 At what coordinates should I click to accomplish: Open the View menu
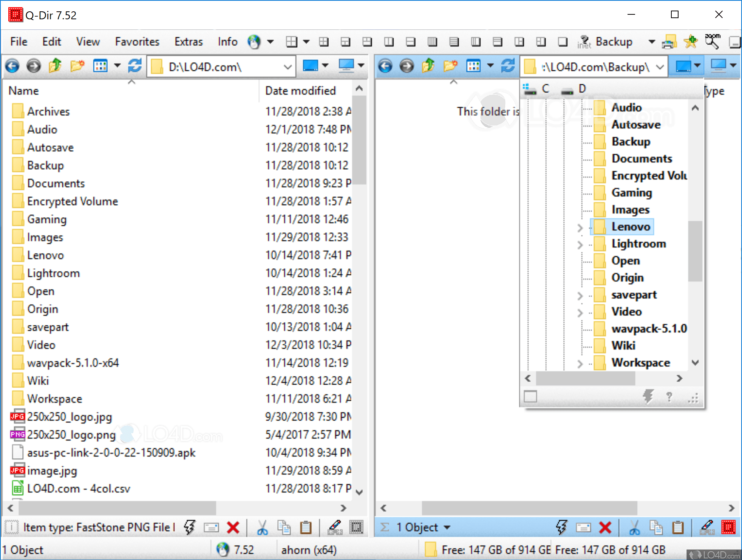[x=88, y=42]
